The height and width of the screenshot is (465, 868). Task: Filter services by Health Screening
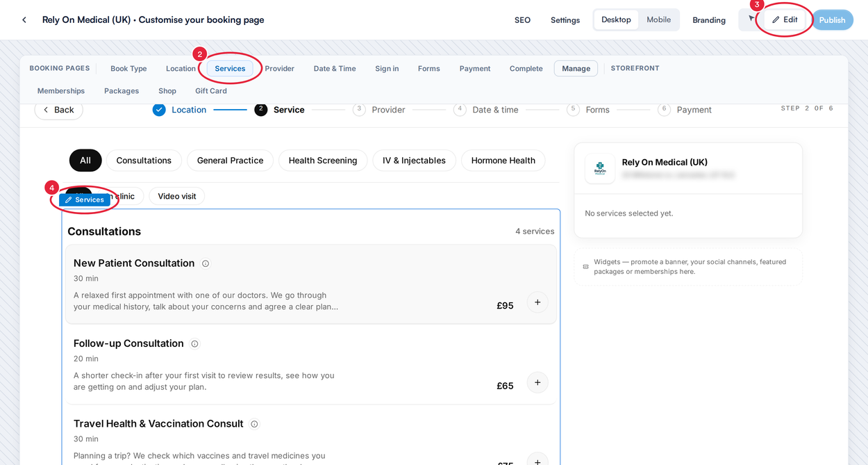click(x=323, y=161)
